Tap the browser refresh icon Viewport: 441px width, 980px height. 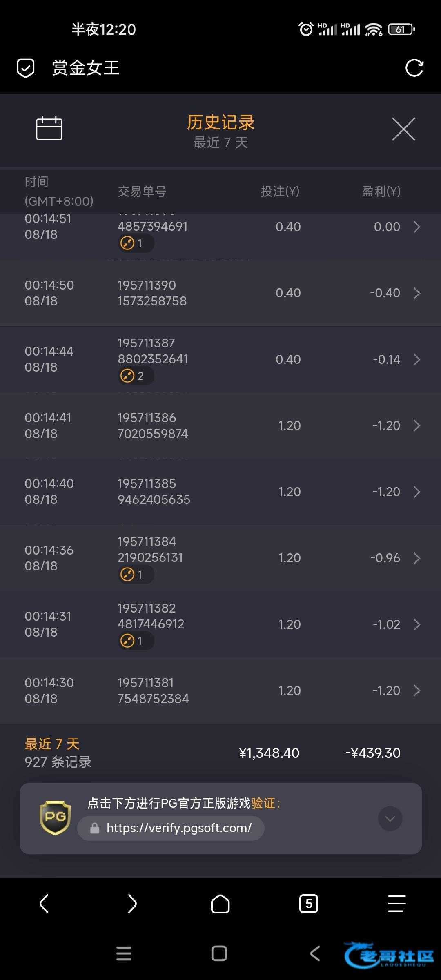pos(414,68)
